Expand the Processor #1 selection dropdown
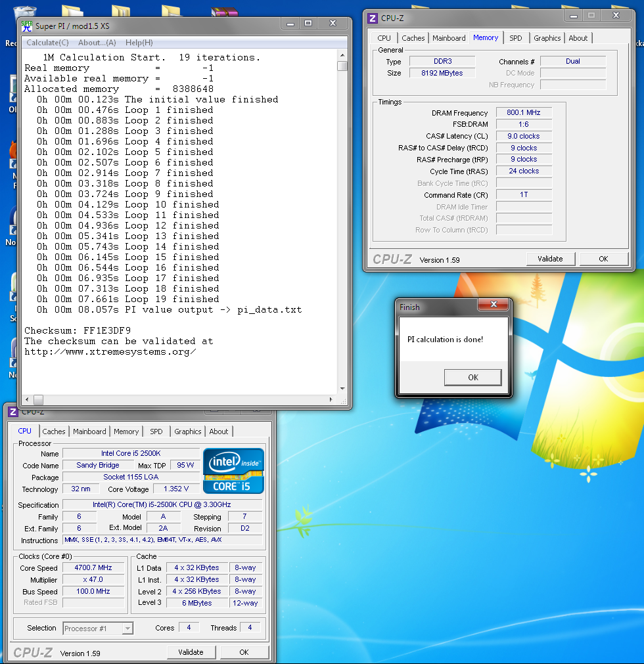644x664 pixels. (x=127, y=629)
